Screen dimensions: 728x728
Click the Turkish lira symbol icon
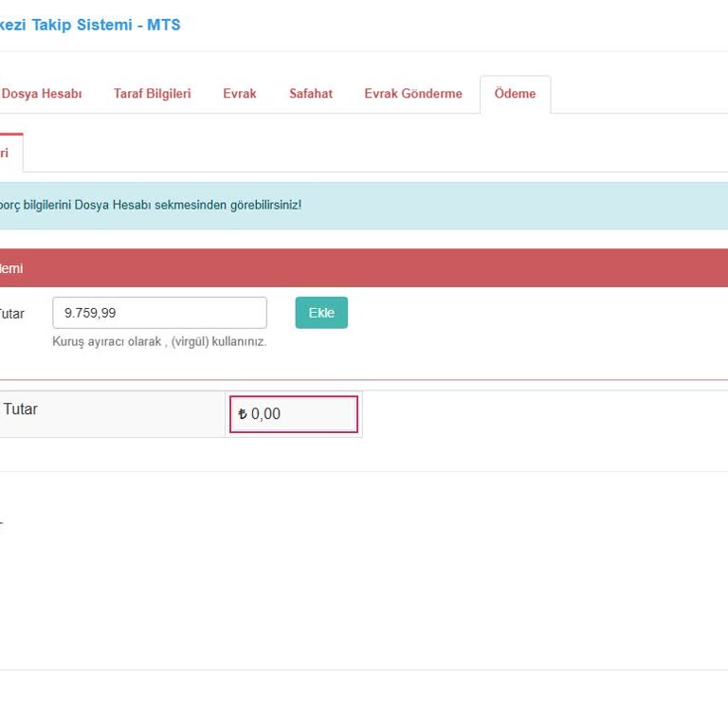click(243, 414)
